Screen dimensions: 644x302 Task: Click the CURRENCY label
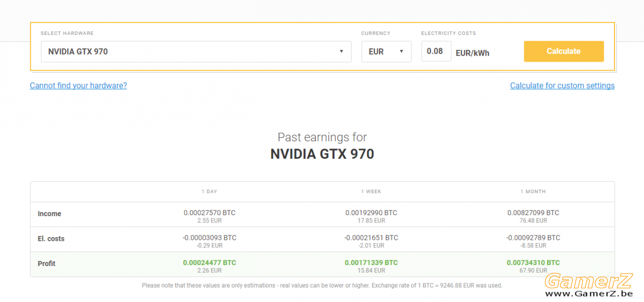376,33
